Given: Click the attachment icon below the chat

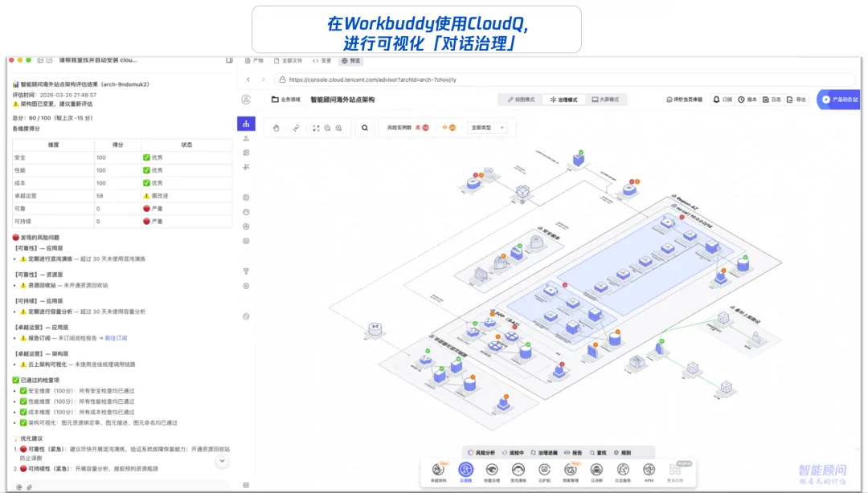Looking at the screenshot, I should coord(30,487).
